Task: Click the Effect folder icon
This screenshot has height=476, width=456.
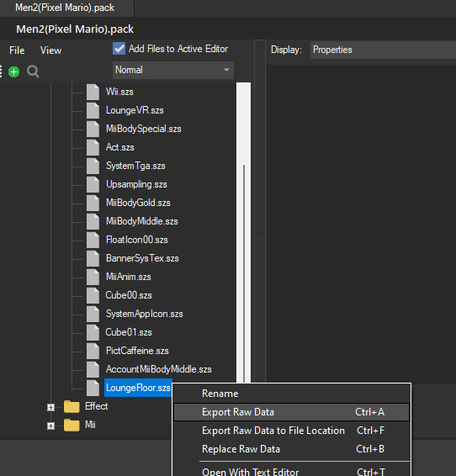Action: [72, 406]
